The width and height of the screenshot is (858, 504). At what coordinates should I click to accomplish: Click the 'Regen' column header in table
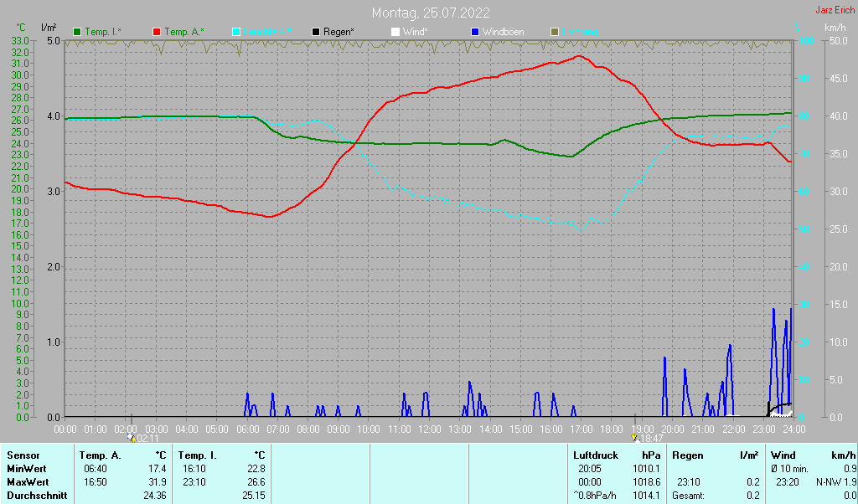coord(688,455)
